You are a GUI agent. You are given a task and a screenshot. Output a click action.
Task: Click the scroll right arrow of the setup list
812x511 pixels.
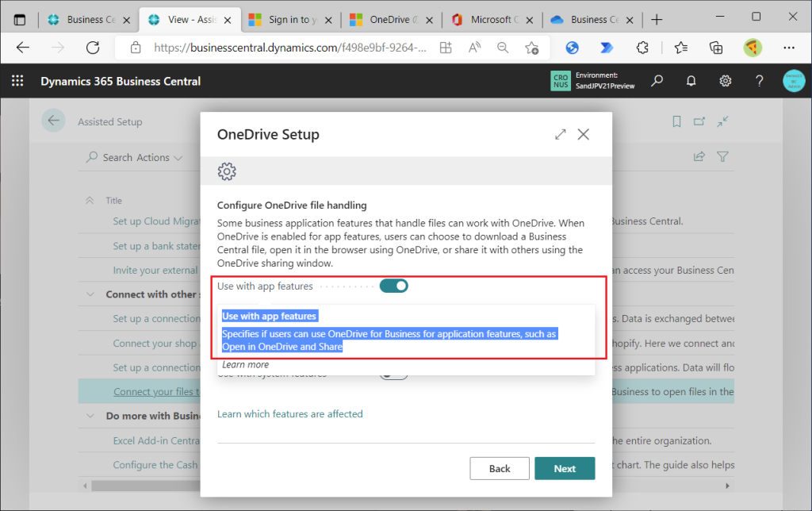coord(727,486)
